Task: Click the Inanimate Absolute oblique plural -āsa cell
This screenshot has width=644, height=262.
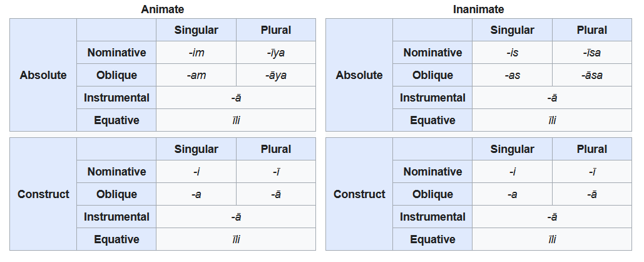Action: (x=592, y=75)
